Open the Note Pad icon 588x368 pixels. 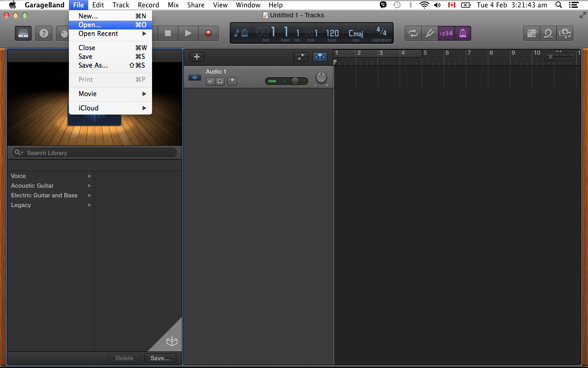tap(531, 33)
